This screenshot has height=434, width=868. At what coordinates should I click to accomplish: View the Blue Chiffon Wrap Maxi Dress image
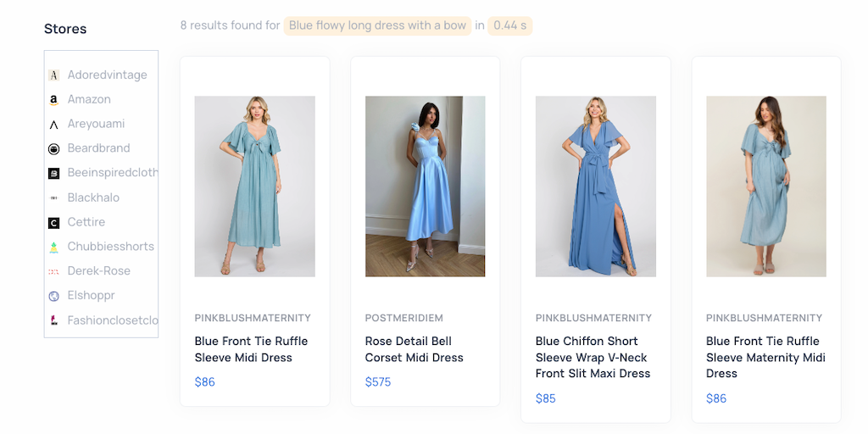pyautogui.click(x=595, y=186)
